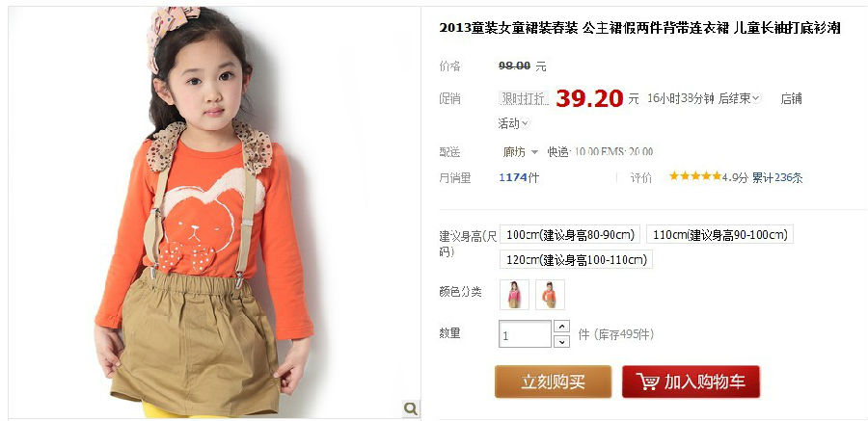Click the 1174件 monthly sales link
Screen dimensions: 868x421
pyautogui.click(x=519, y=177)
